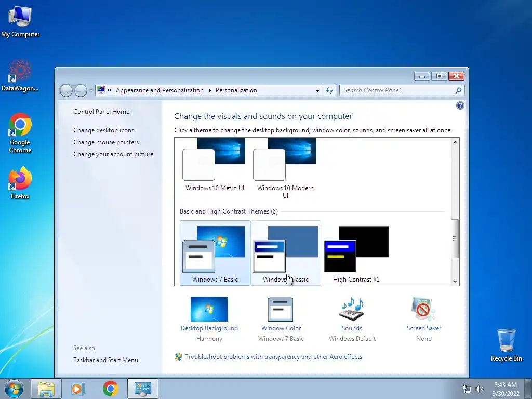Click the Appearance and Personalization breadcrumb
This screenshot has height=399, width=532.
[159, 90]
